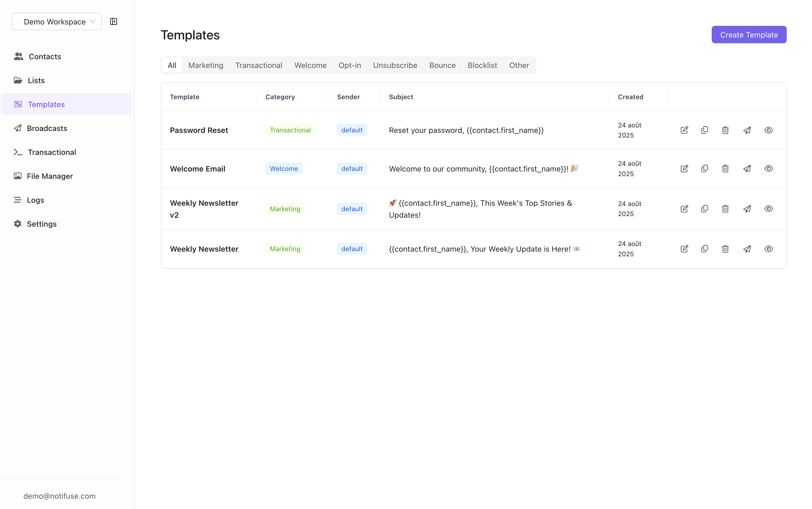
Task: Click the 'Reset your password' subject text
Action: click(x=466, y=130)
